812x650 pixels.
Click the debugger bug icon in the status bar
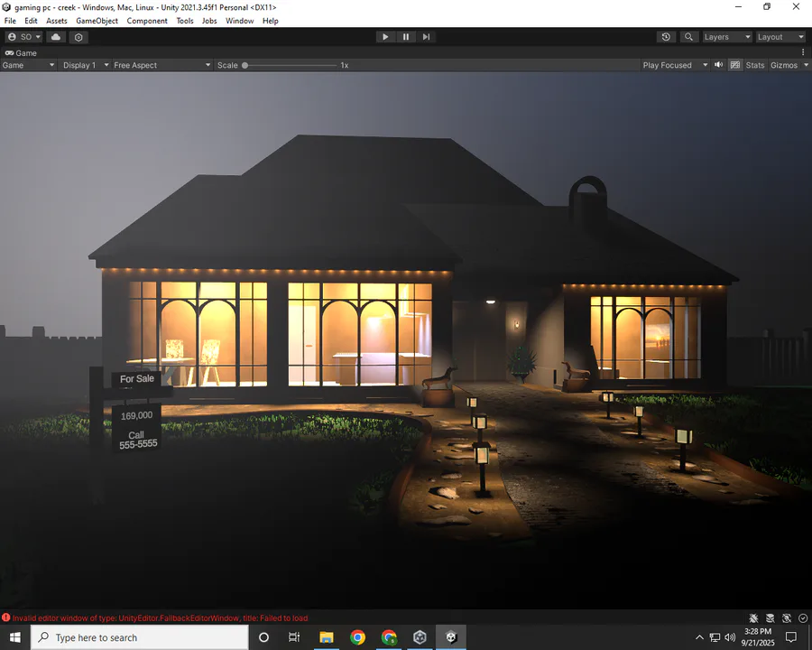coord(753,617)
